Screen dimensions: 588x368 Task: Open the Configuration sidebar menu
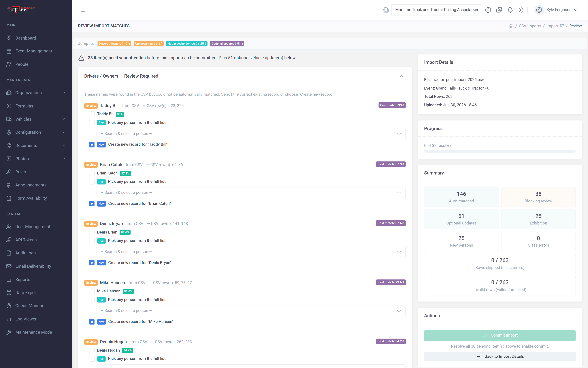click(x=36, y=132)
